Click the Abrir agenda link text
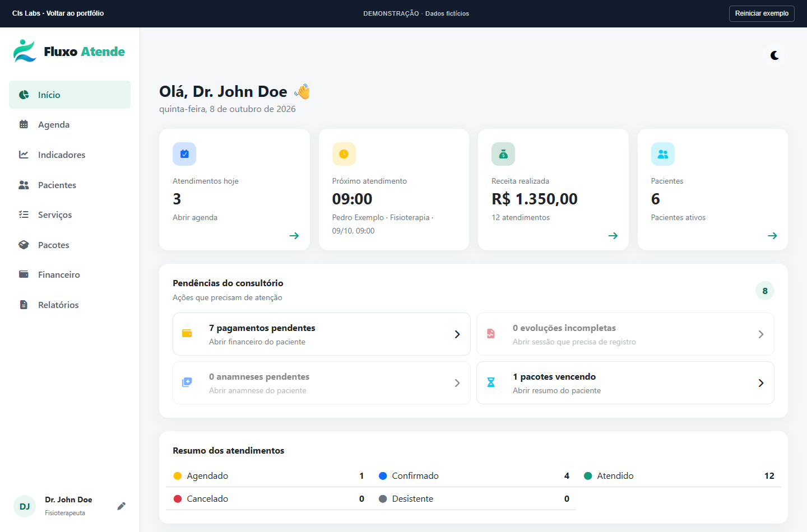The image size is (807, 532). click(x=195, y=217)
